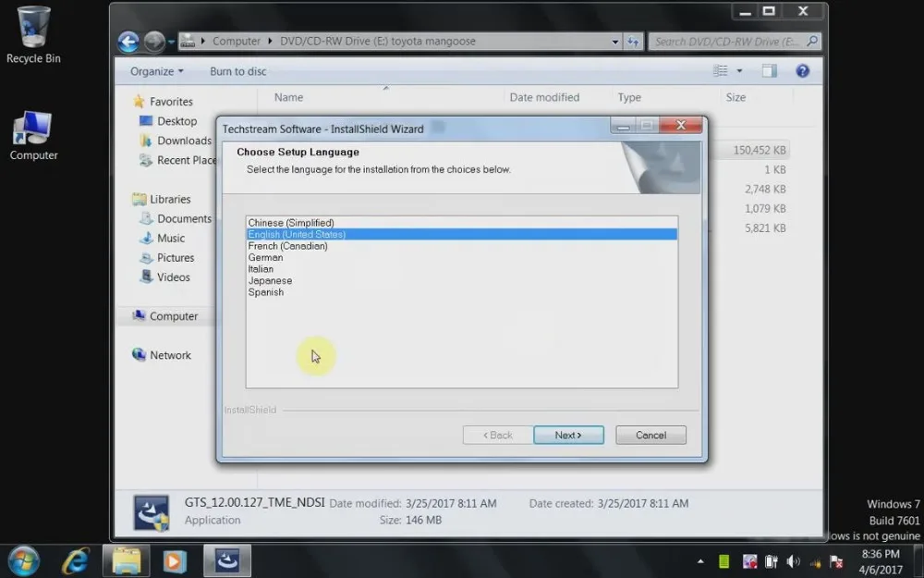This screenshot has width=924, height=578.
Task: Switch to Windows Explorer on the taskbar
Action: tap(126, 560)
